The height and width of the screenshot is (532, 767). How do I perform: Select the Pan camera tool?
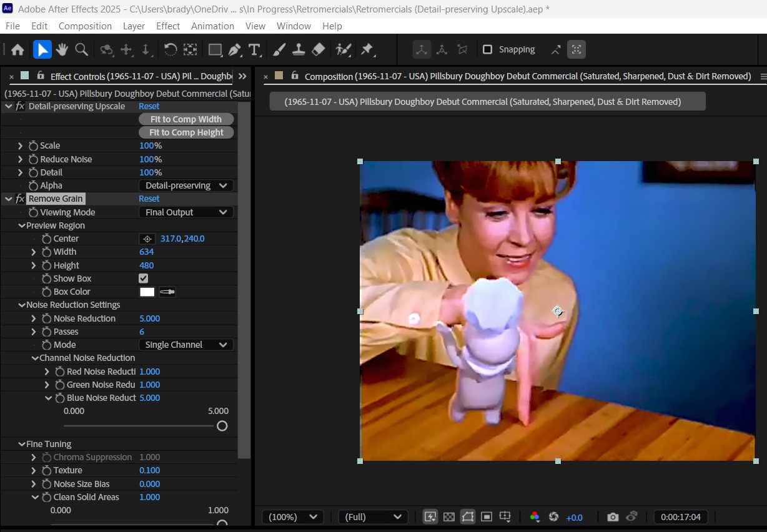tap(127, 49)
